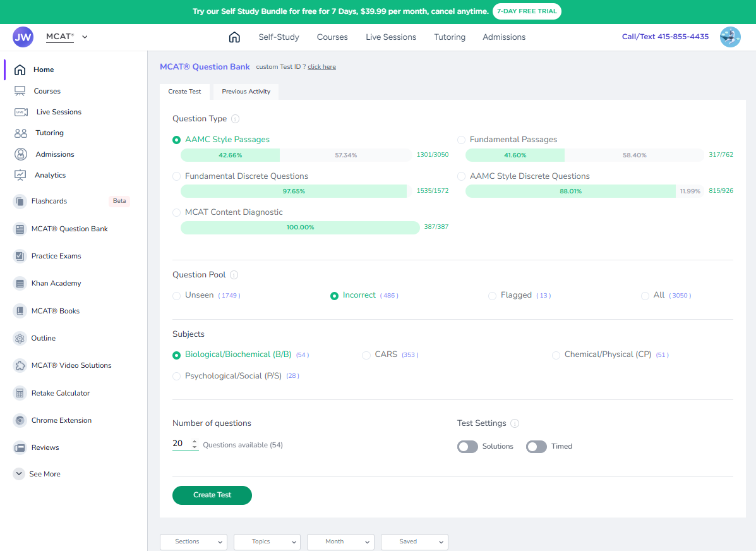The height and width of the screenshot is (551, 756).
Task: Open the Topics dropdown
Action: (x=267, y=542)
